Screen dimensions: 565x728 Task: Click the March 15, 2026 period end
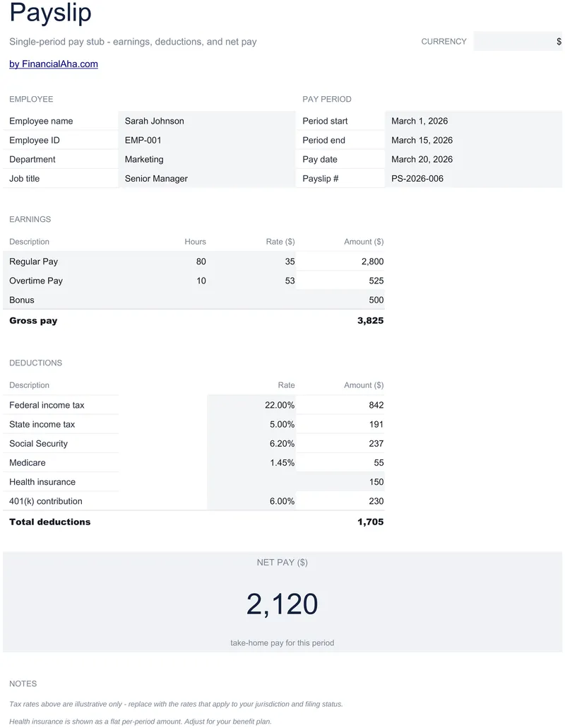(x=474, y=140)
